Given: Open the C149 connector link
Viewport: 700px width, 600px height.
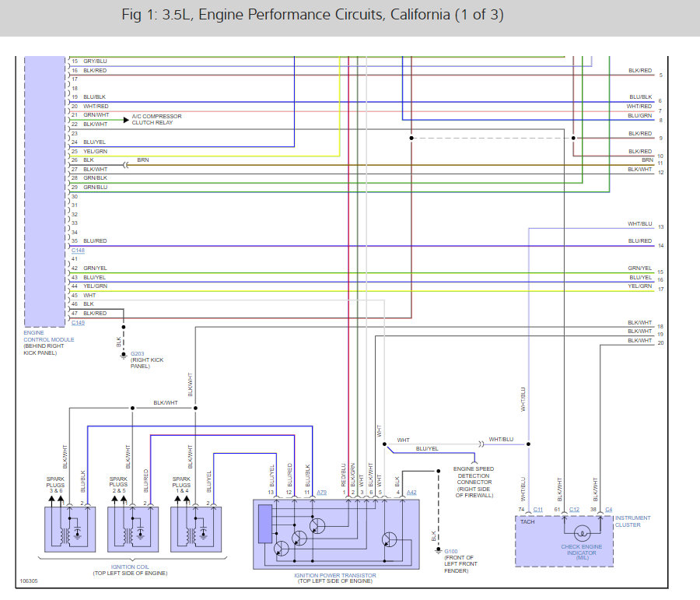Looking at the screenshot, I should 78,322.
